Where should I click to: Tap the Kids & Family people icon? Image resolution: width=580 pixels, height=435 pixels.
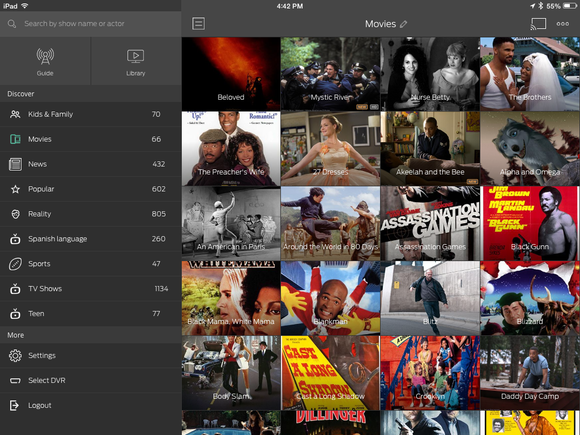point(15,114)
